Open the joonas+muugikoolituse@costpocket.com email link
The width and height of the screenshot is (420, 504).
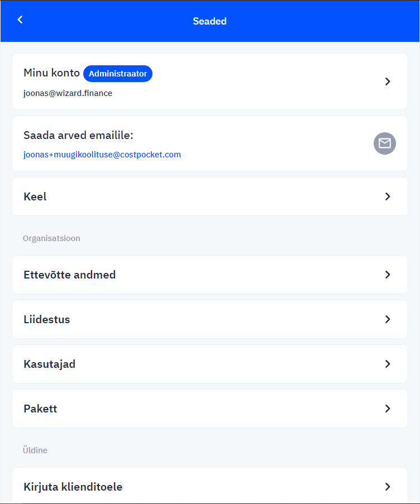[x=102, y=155]
